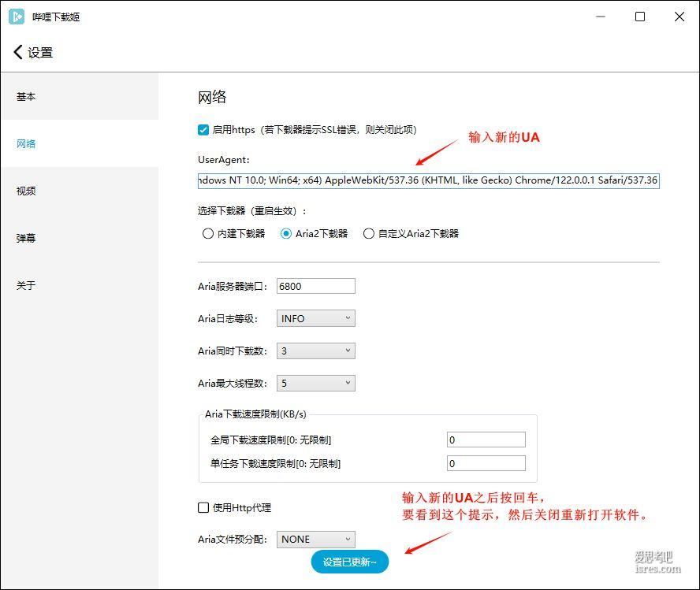700x590 pixels.
Task: Go to the 弹幕 settings tab
Action: tap(27, 238)
